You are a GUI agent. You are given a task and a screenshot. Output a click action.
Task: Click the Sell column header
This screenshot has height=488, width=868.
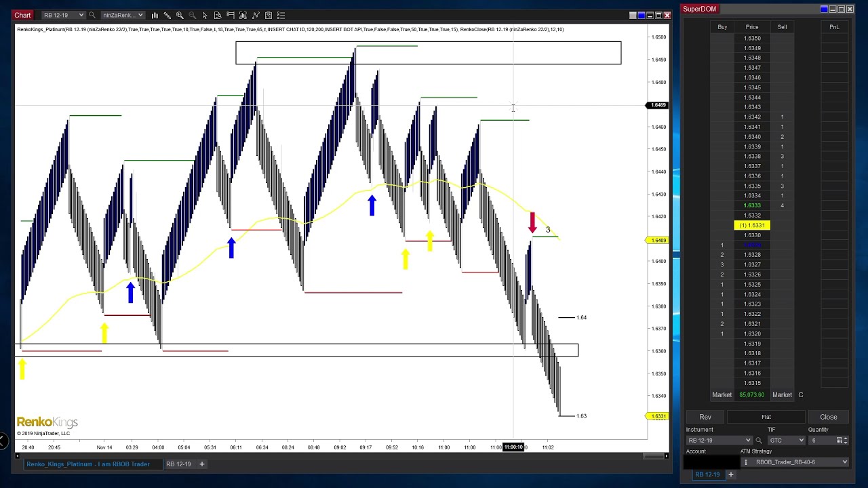pos(782,27)
